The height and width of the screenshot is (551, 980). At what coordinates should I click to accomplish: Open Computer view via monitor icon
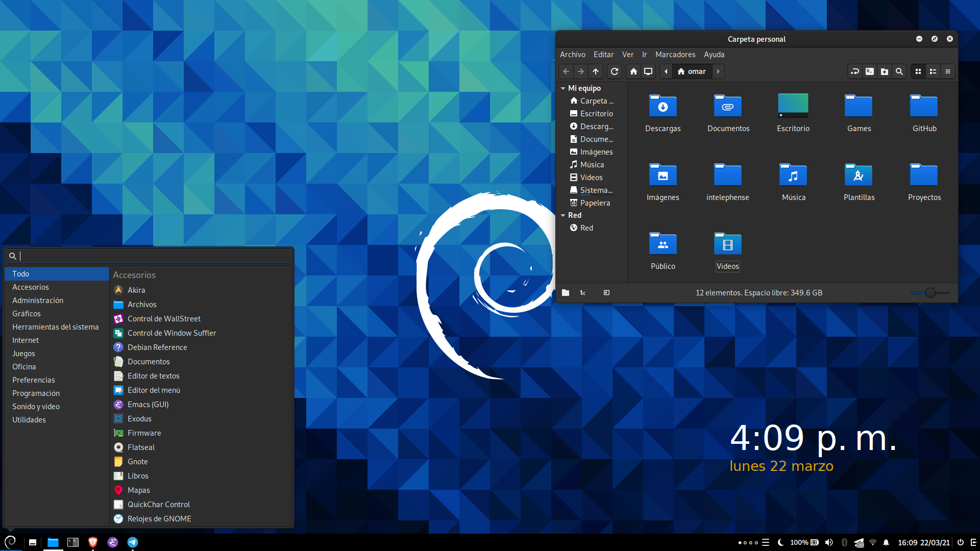648,71
